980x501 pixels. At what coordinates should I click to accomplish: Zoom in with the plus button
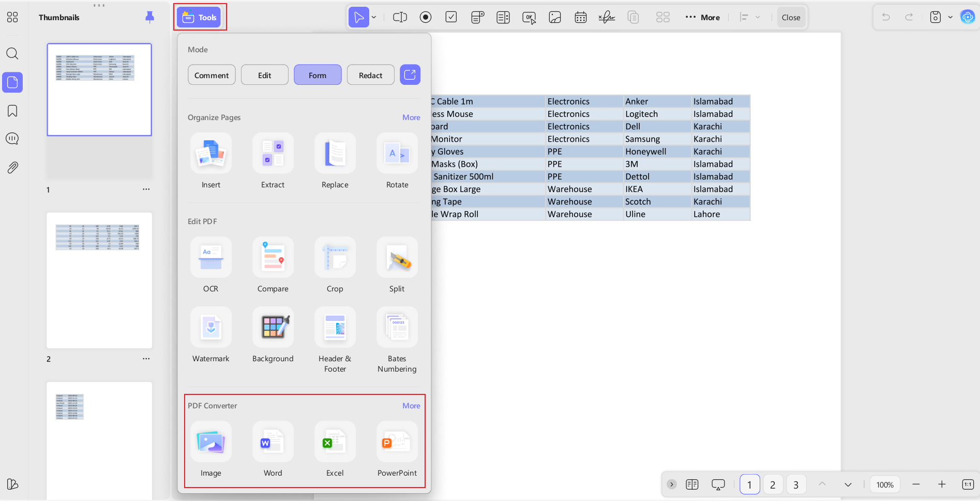pos(942,484)
